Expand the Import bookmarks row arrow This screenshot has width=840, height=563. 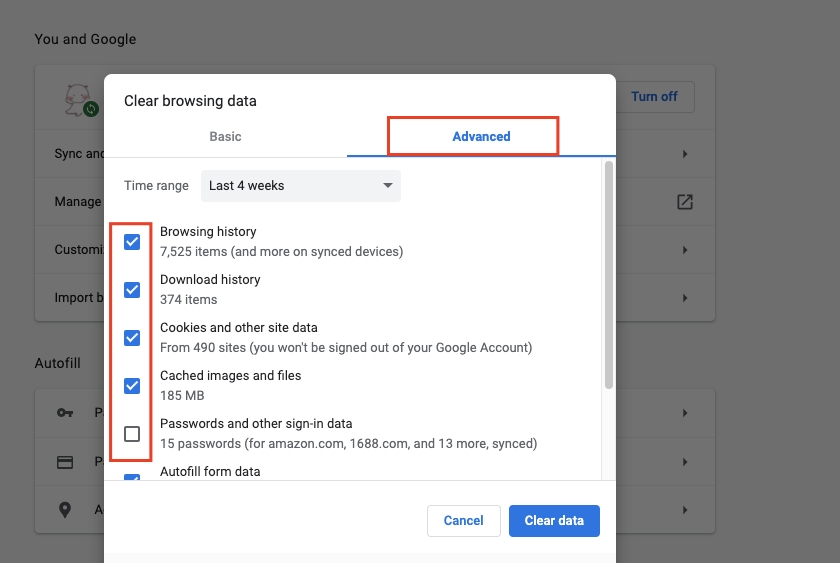coord(685,298)
